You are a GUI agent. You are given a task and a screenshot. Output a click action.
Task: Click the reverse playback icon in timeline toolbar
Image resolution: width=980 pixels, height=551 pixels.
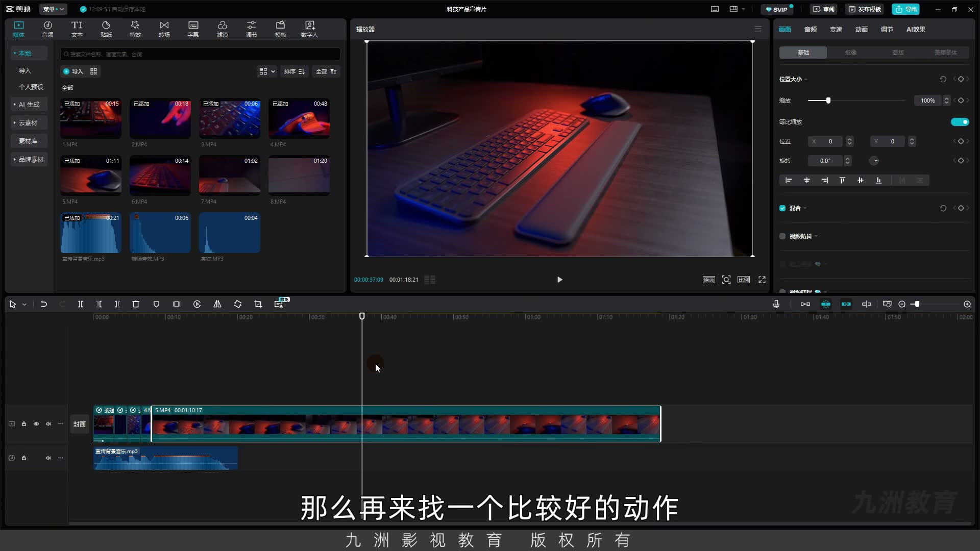click(197, 304)
